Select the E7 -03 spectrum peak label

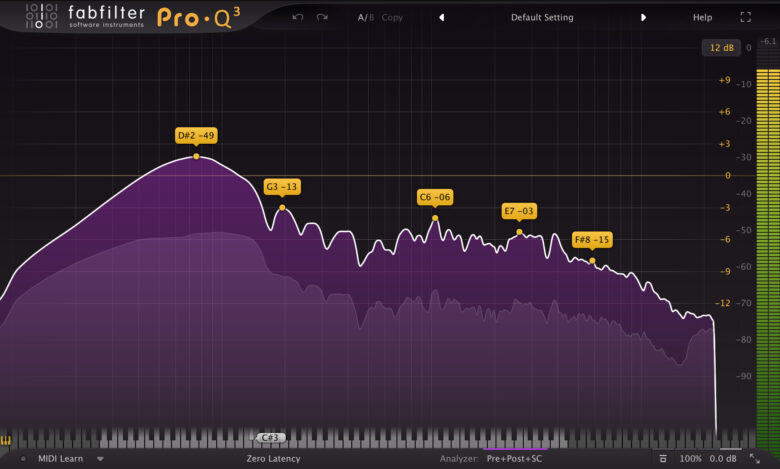[519, 211]
